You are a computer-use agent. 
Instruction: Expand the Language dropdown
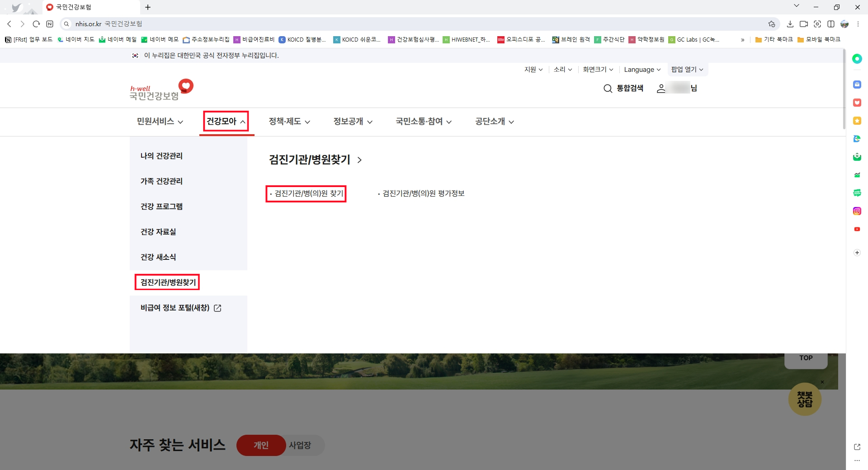click(642, 69)
